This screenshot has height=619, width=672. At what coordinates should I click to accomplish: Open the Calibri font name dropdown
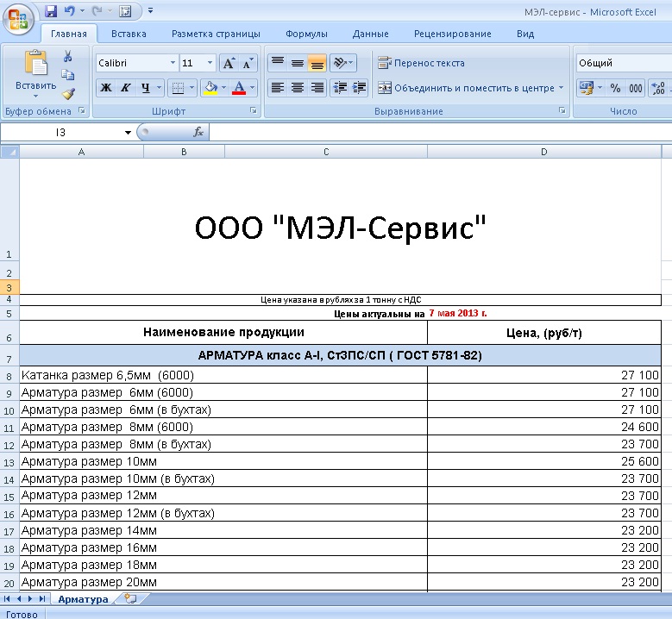pyautogui.click(x=173, y=63)
